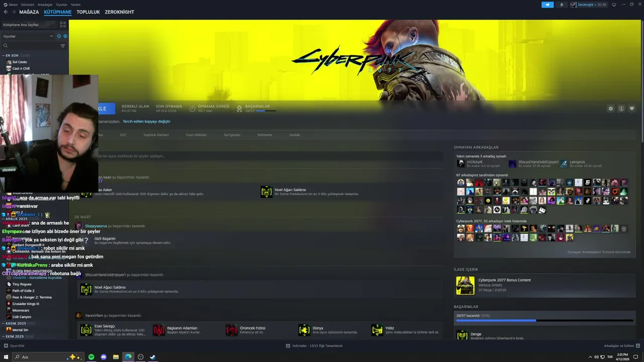Screen dimensions: 644x362
Task: Open the Başkanın Adamları achievement icon
Action: tap(158, 330)
